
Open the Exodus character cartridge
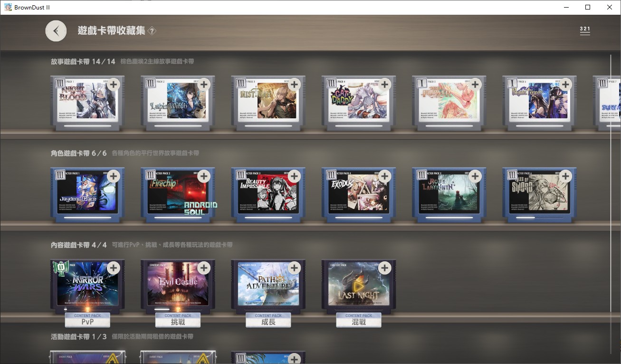click(x=359, y=195)
